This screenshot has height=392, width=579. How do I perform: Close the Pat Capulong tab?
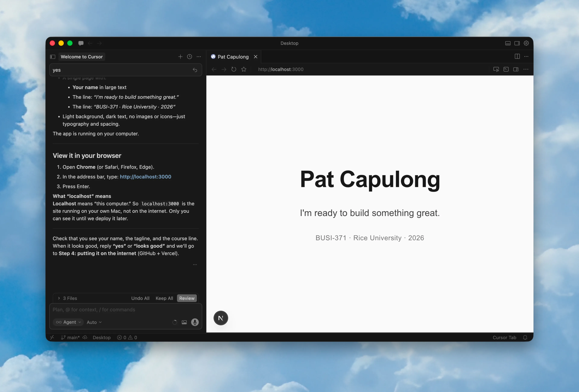[256, 57]
